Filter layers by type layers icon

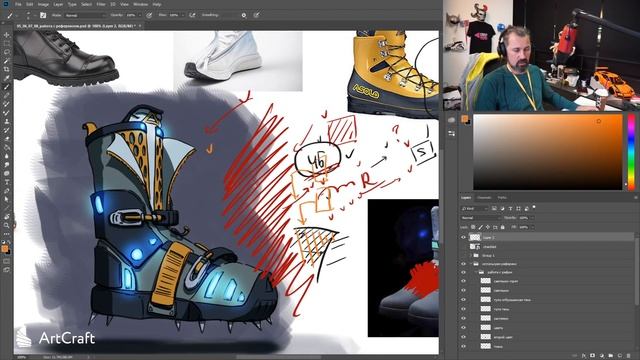click(510, 208)
